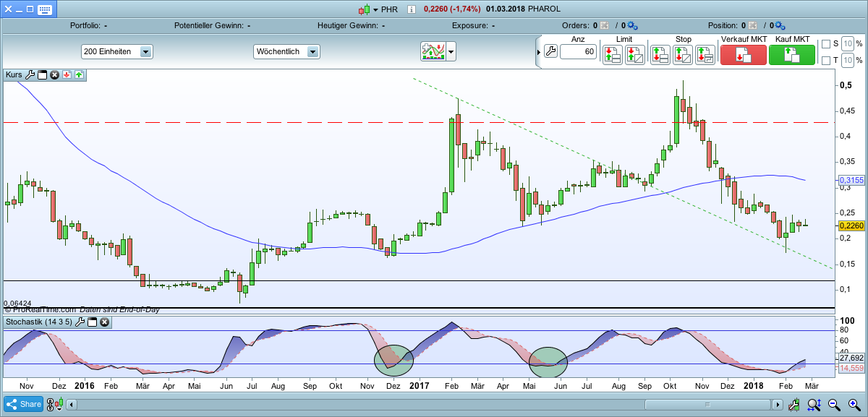
Task: Maximize the Stochastik panel window
Action: [x=92, y=322]
